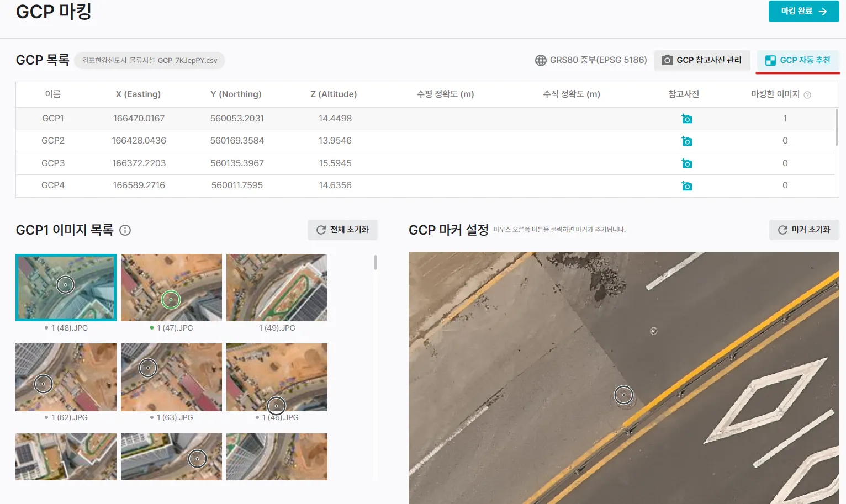846x504 pixels.
Task: Open reference photo for GCP2
Action: coord(686,141)
